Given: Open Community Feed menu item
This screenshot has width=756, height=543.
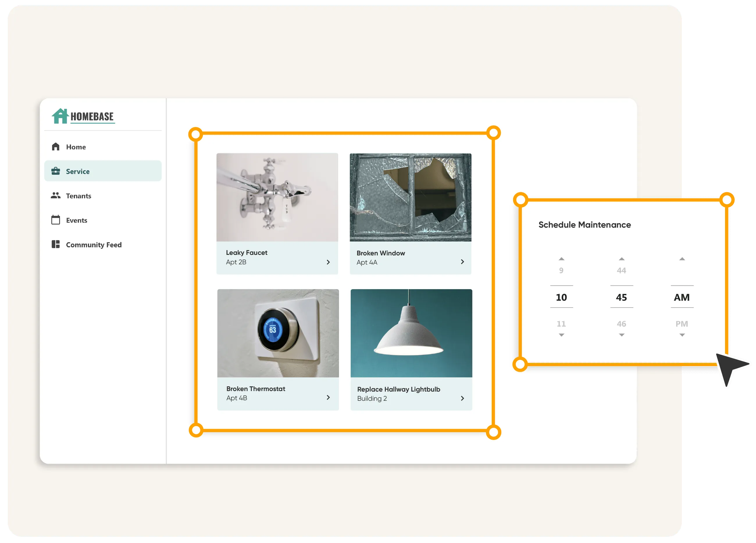Looking at the screenshot, I should (x=94, y=245).
